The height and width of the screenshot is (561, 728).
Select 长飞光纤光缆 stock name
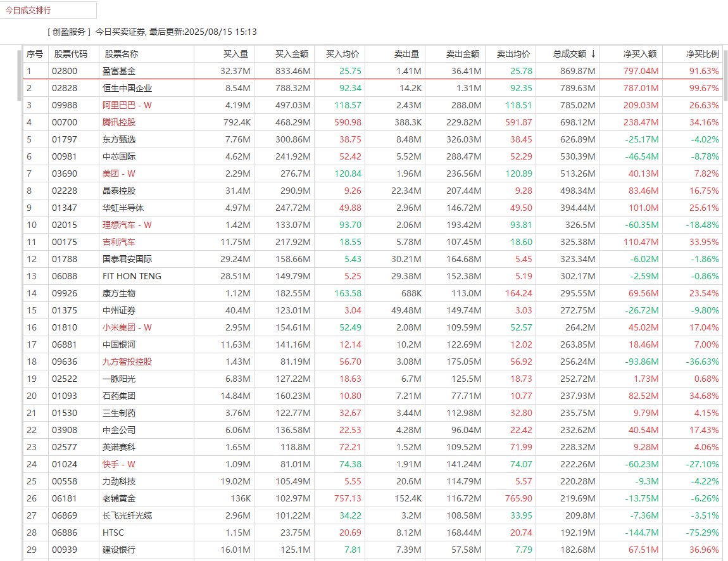pyautogui.click(x=127, y=515)
